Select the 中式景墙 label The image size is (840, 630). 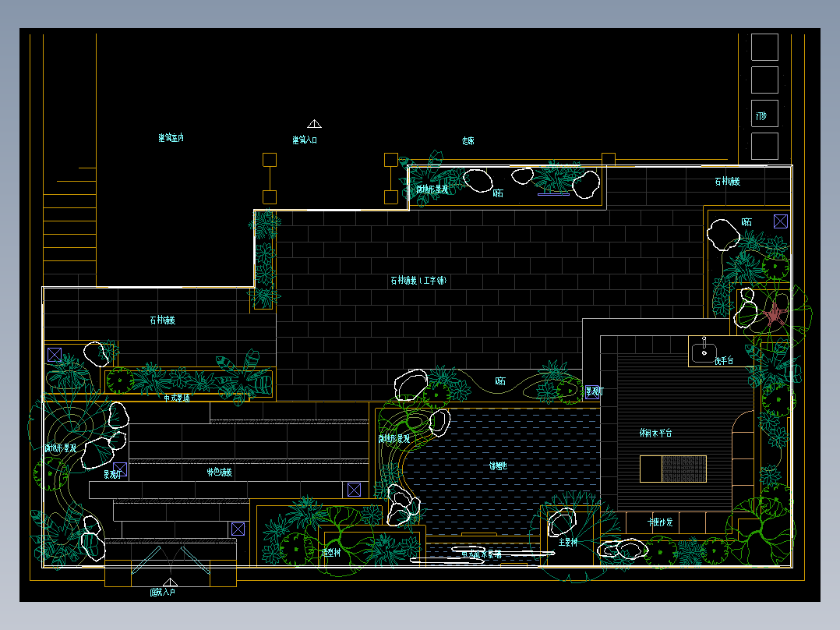tap(178, 398)
